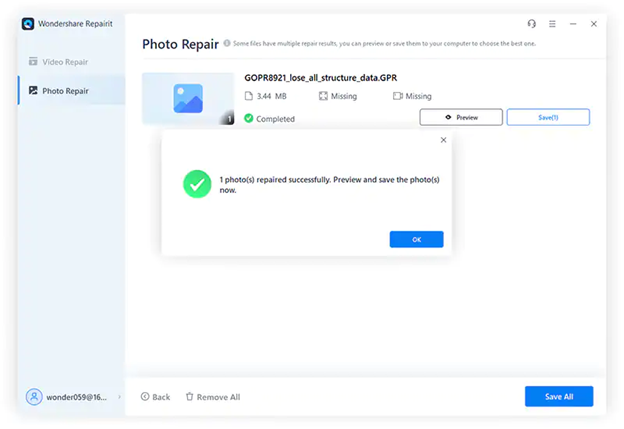The width and height of the screenshot is (624, 429).
Task: Click Remove All with trash icon
Action: [x=212, y=397]
